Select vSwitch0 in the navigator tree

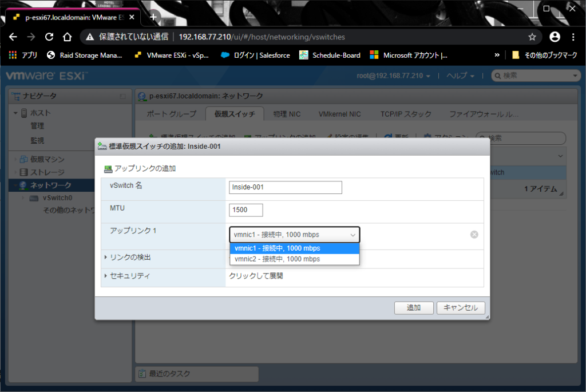[x=57, y=198]
